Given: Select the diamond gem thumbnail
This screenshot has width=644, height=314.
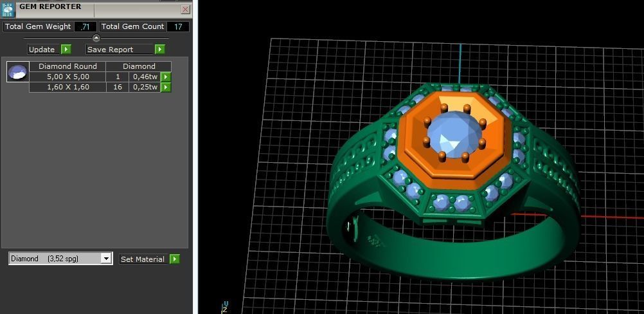Looking at the screenshot, I should (18, 72).
